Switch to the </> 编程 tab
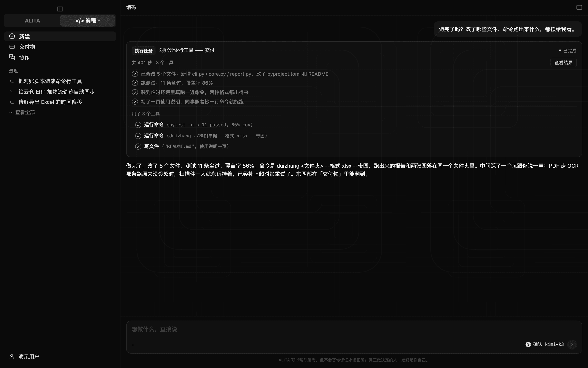Screen dimensions: 588x368 click(87, 21)
